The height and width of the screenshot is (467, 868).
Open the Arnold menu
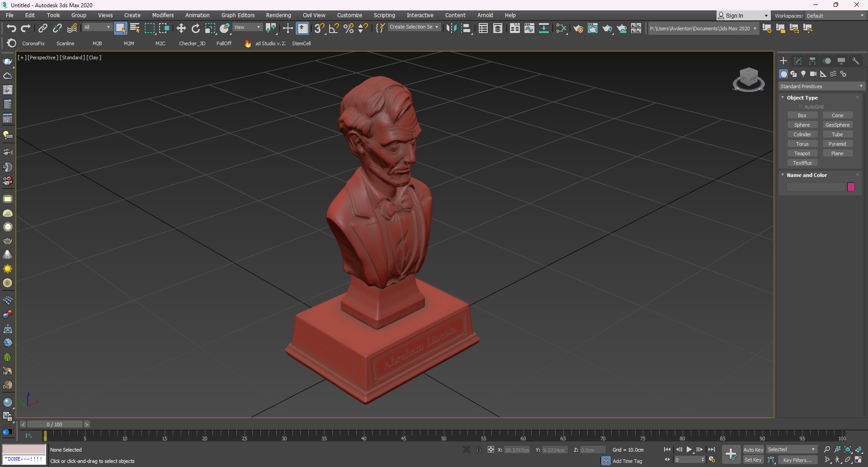coord(485,15)
